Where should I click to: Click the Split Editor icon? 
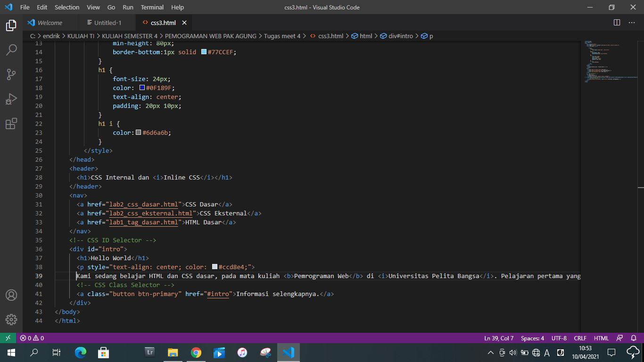(x=617, y=22)
